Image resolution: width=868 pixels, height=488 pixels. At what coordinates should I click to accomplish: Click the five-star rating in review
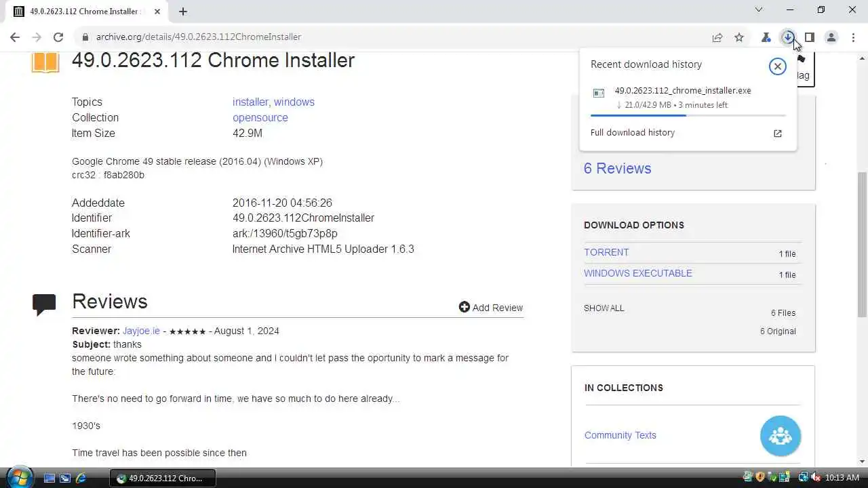click(x=187, y=331)
